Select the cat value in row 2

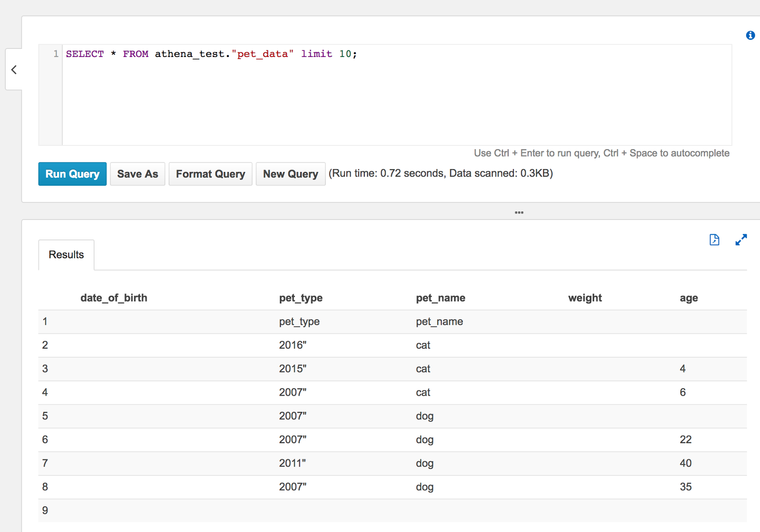pos(423,345)
